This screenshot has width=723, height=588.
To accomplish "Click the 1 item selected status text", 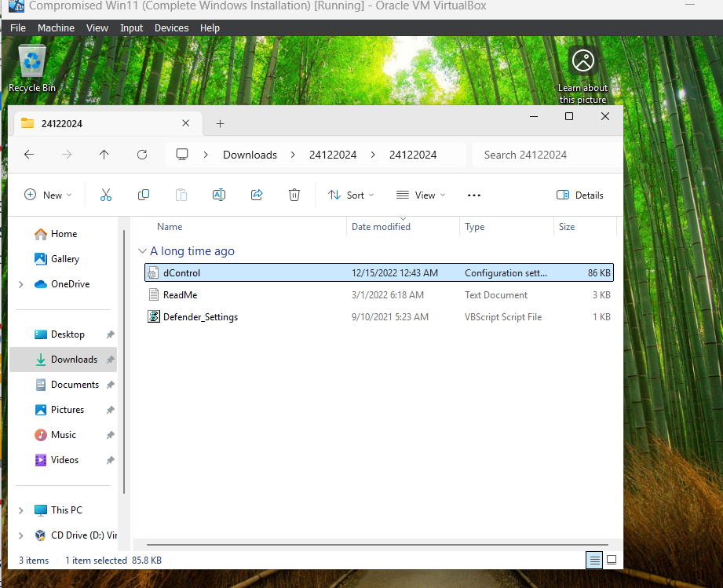I will click(96, 561).
